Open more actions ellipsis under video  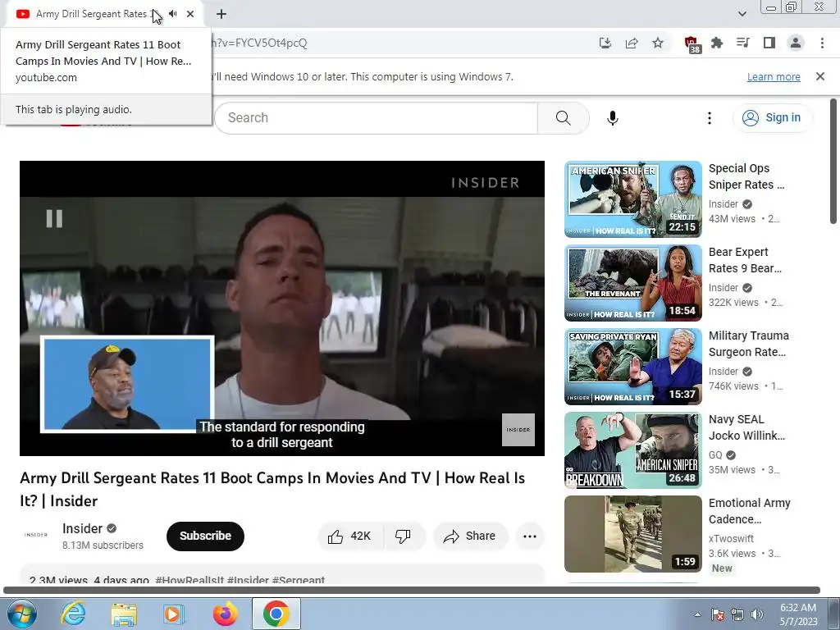[529, 536]
